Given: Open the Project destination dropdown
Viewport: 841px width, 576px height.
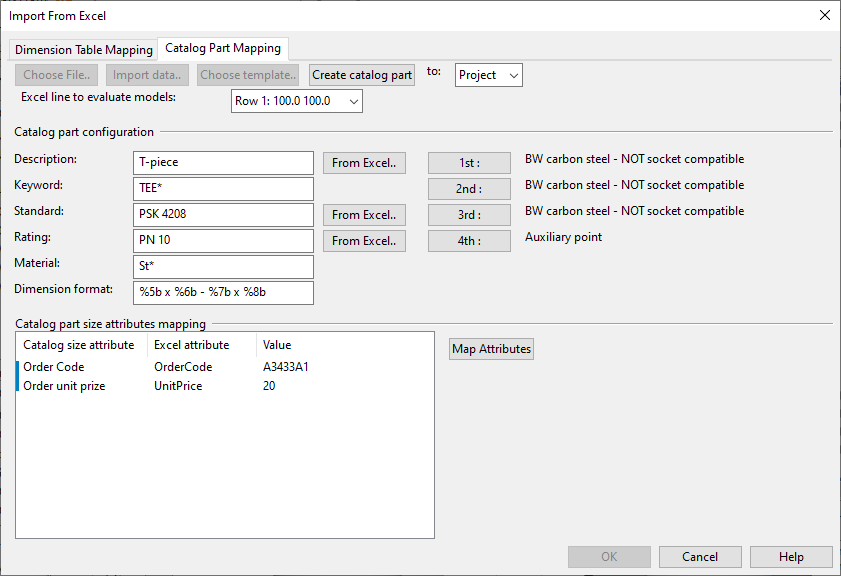Looking at the screenshot, I should pos(488,75).
